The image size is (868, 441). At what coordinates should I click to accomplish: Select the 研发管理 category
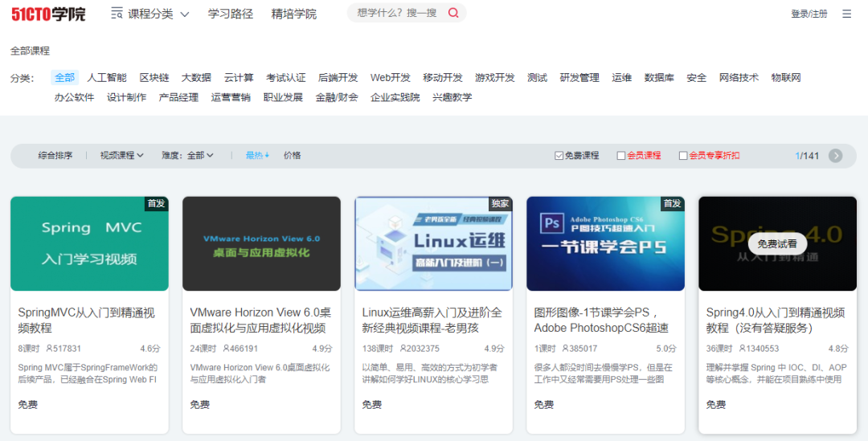tap(579, 77)
